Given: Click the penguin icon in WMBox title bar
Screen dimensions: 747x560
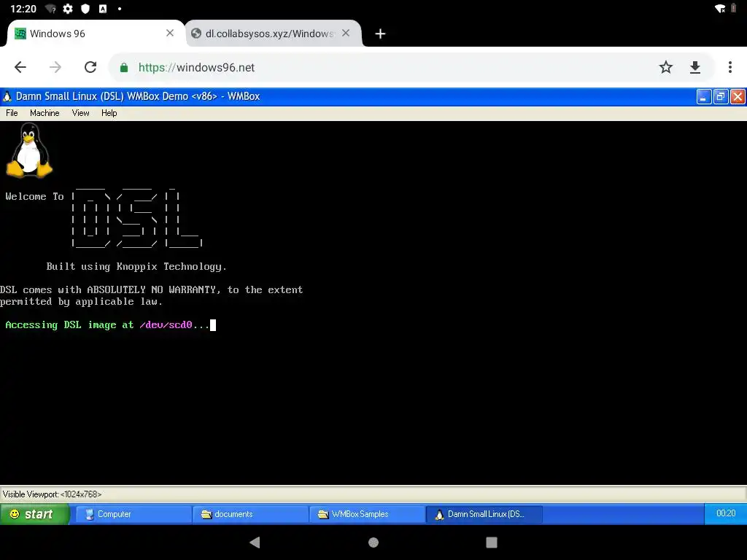Looking at the screenshot, I should [x=7, y=96].
